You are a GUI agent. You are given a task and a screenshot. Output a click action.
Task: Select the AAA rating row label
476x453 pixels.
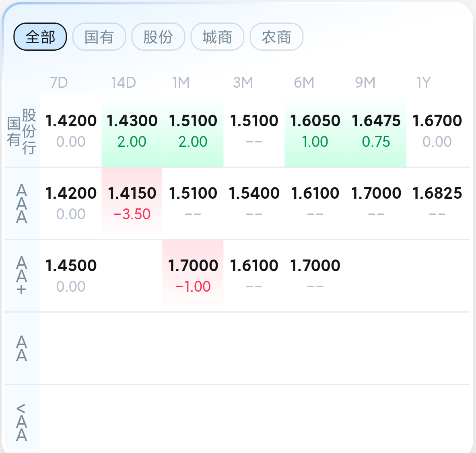tap(22, 204)
